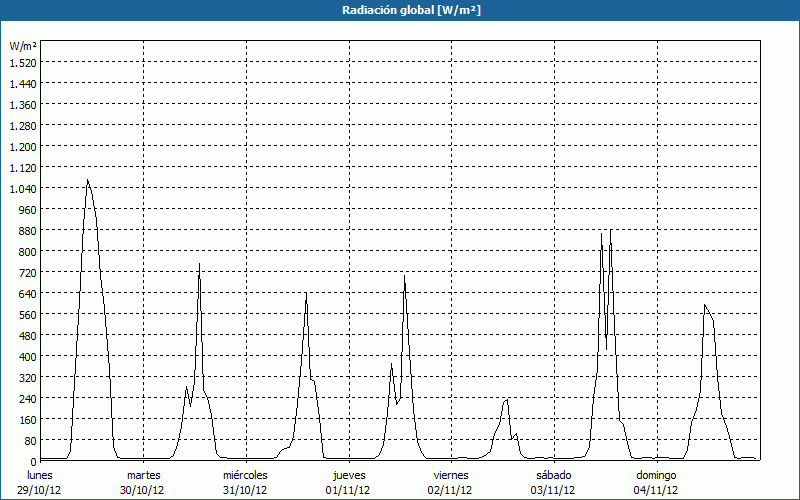Click the 04/11/12 date label
The width and height of the screenshot is (800, 500).
[656, 490]
